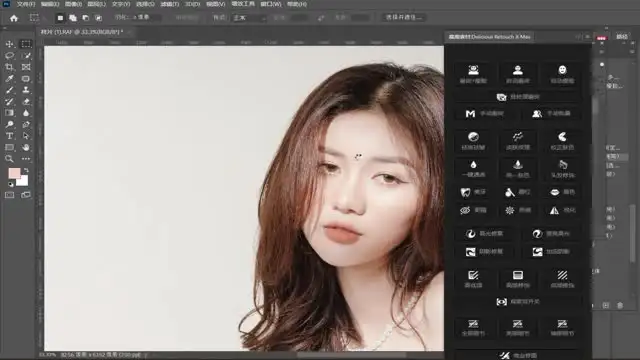Click the lips color icon
640x360 pixels.
click(555, 192)
